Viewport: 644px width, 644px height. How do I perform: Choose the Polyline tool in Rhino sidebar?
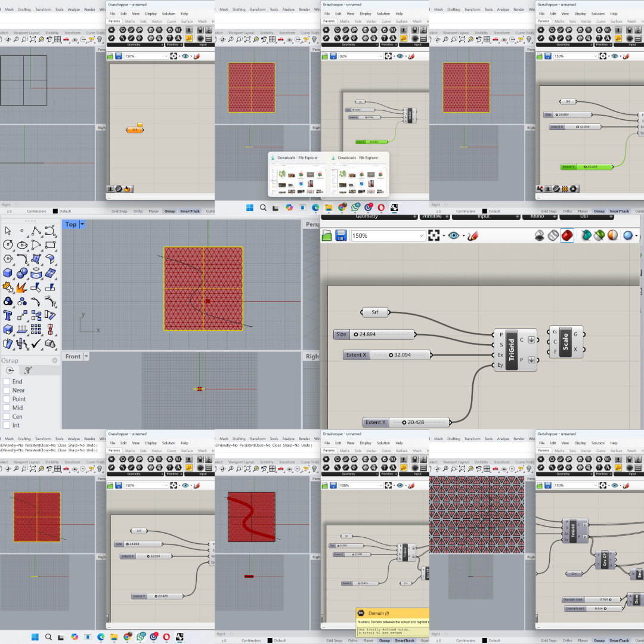coord(36,230)
